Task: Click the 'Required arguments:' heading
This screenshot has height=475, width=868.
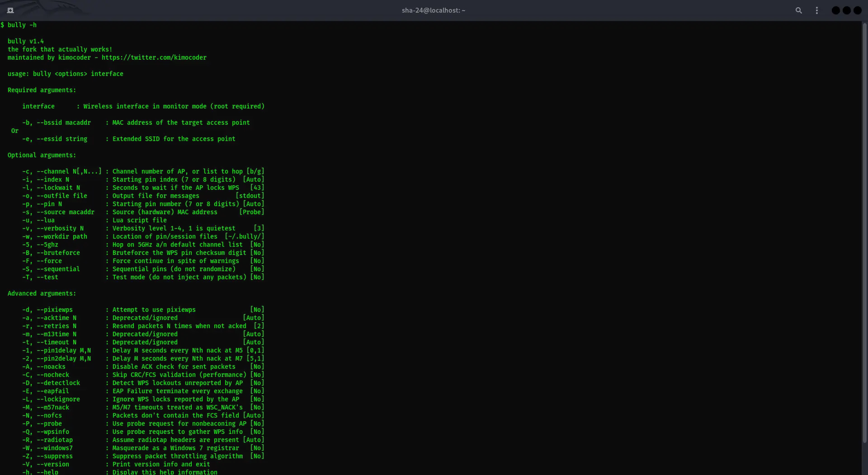Action: tap(42, 90)
